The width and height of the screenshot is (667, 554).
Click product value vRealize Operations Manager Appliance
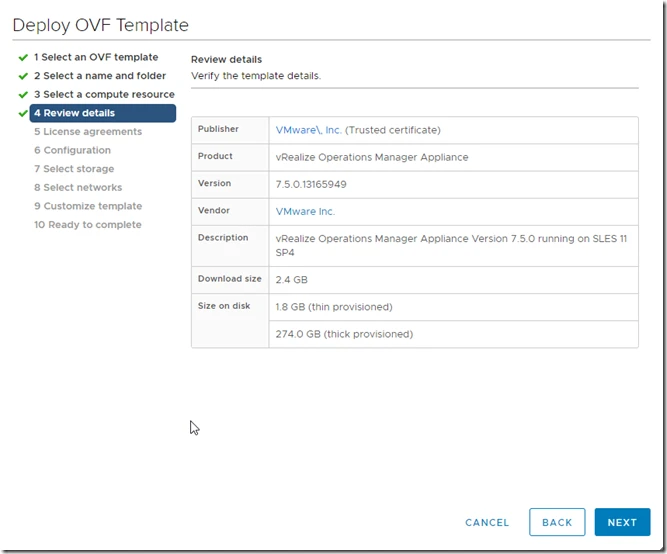click(x=372, y=157)
